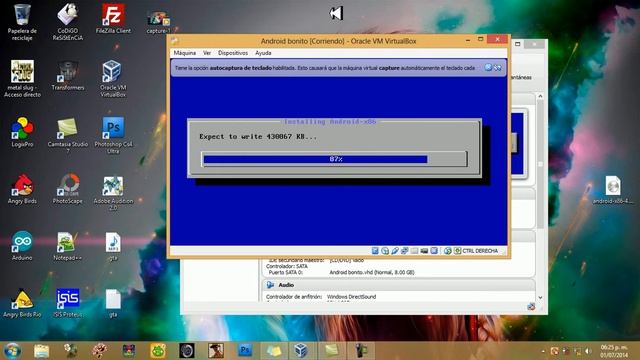Select the ISIS Proteus desktop icon
Viewport: 640px width, 360px height.
pyautogui.click(x=68, y=303)
